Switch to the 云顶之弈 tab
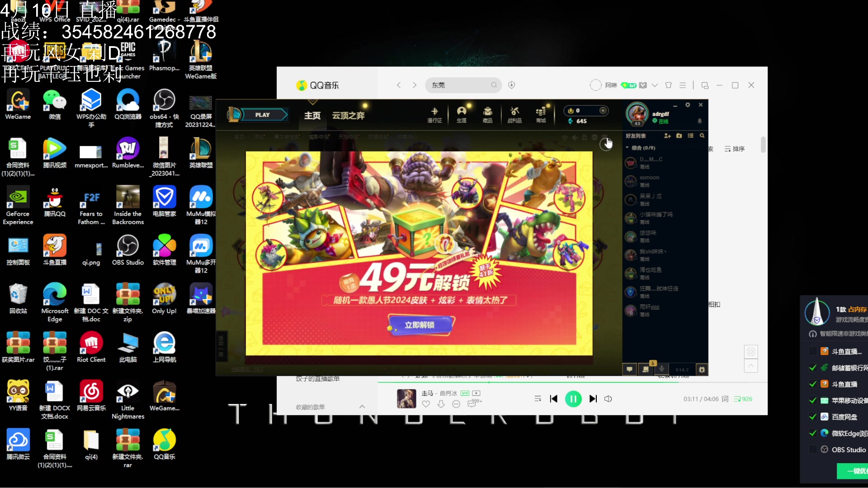The width and height of the screenshot is (868, 488). point(348,116)
